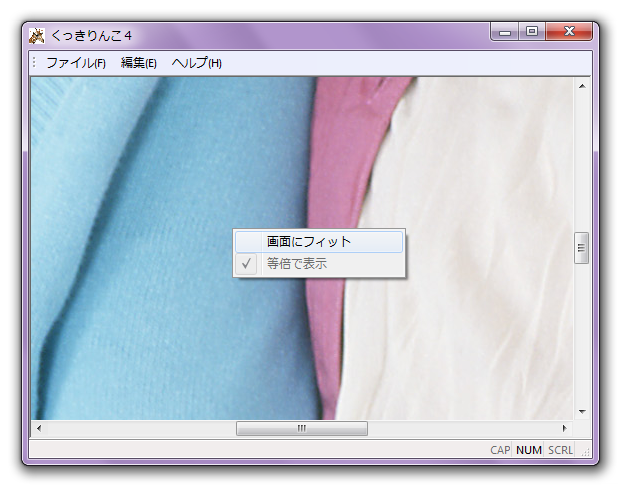Viewport: 620px width, 490px height.
Task: Click the SCRL status bar indicator
Action: 560,450
